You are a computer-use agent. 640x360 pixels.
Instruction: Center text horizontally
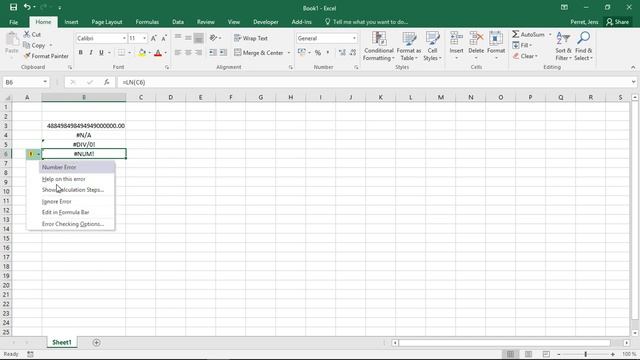tap(188, 53)
